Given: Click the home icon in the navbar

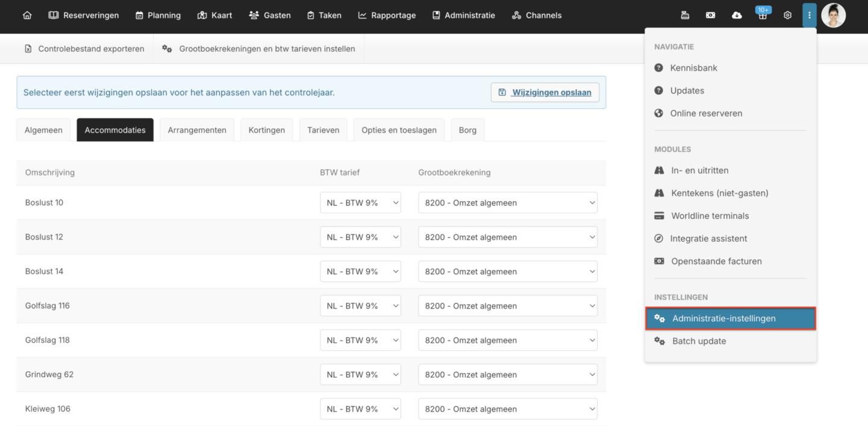Looking at the screenshot, I should pos(27,16).
